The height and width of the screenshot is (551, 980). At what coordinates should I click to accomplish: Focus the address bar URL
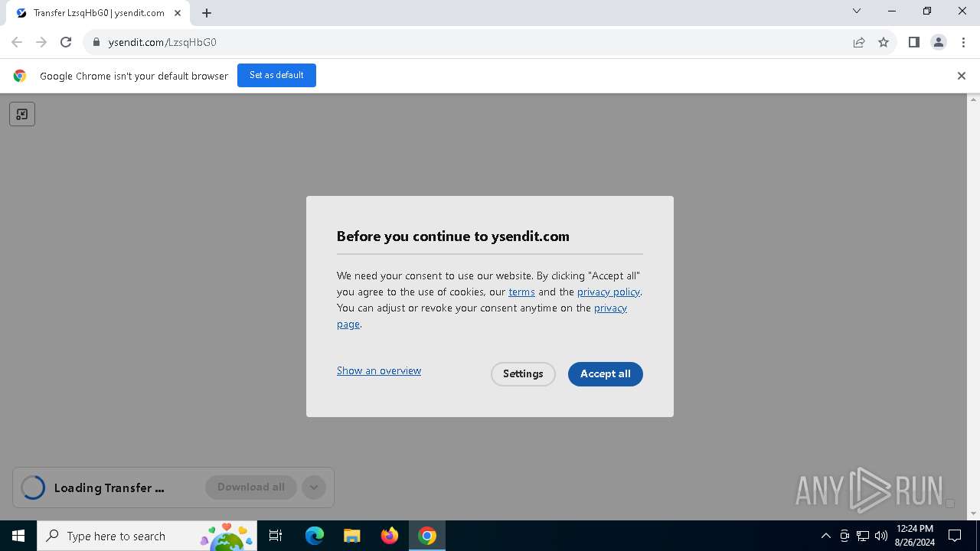pos(162,42)
